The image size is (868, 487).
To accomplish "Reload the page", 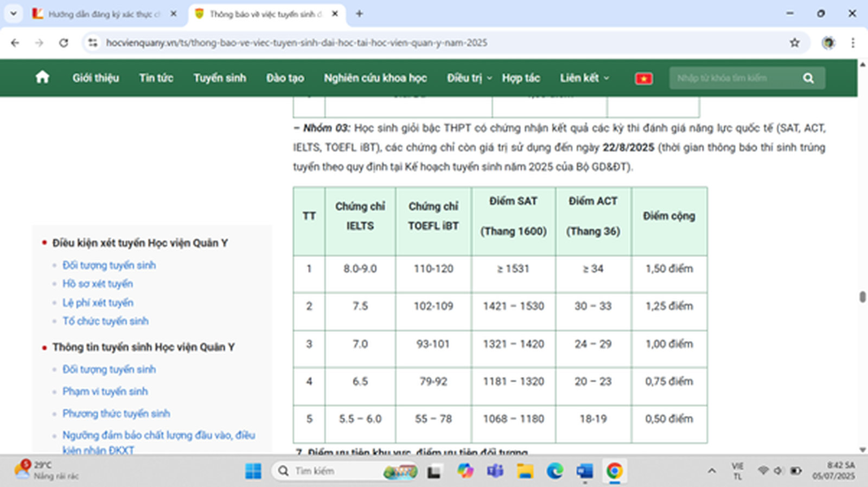I will (63, 43).
